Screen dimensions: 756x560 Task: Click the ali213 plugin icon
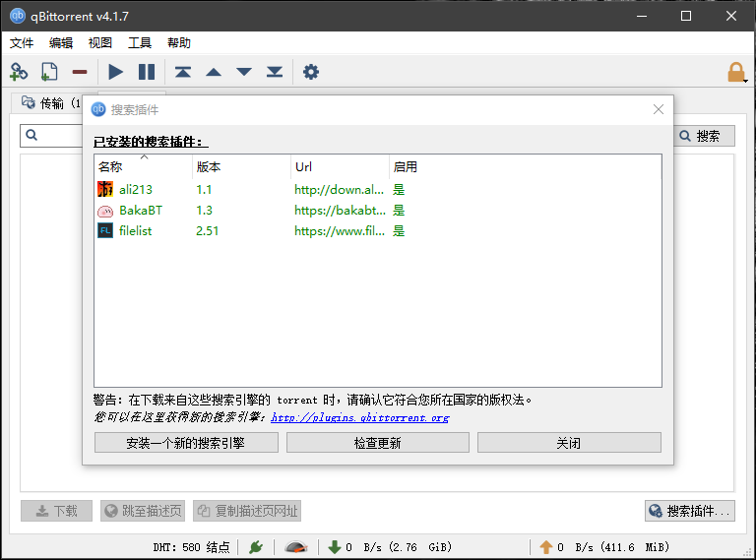[105, 189]
